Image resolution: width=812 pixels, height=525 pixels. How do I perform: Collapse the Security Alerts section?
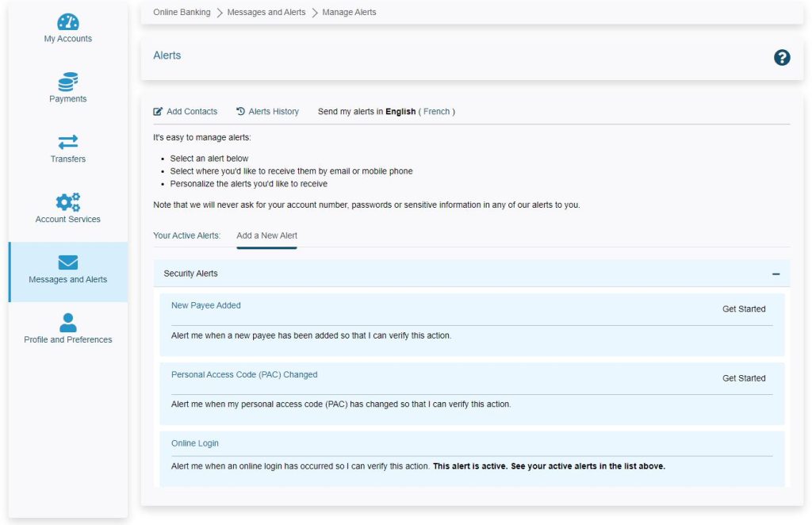(778, 272)
